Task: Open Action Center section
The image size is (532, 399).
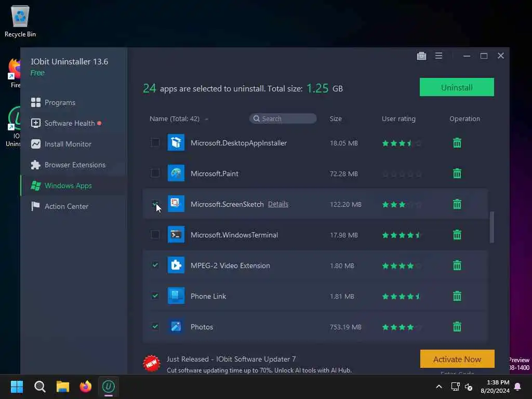Action: click(x=60, y=206)
